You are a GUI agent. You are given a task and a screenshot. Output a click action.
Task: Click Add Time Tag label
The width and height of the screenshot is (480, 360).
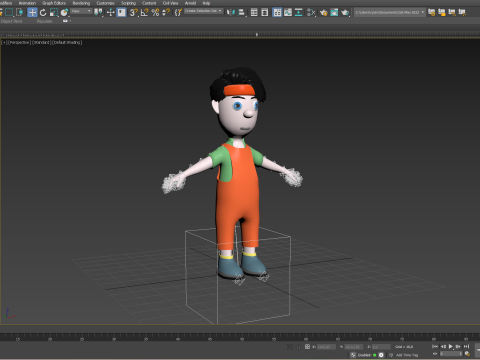[407, 355]
